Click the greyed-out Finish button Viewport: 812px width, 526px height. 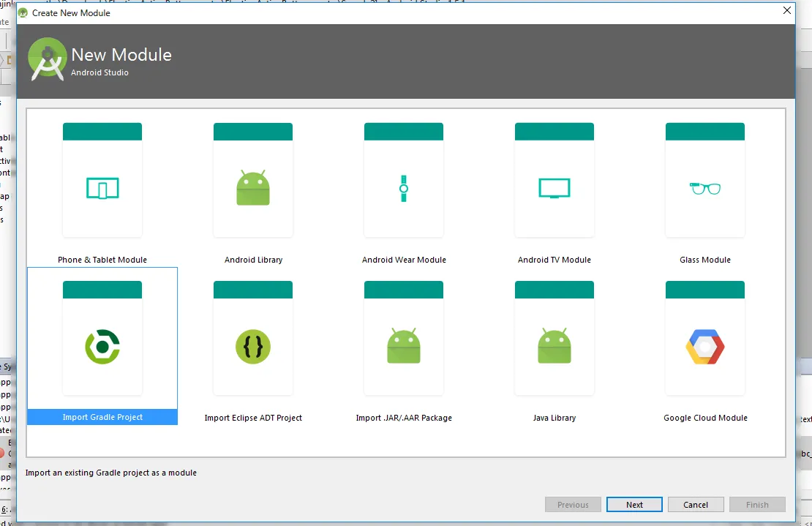tap(757, 505)
